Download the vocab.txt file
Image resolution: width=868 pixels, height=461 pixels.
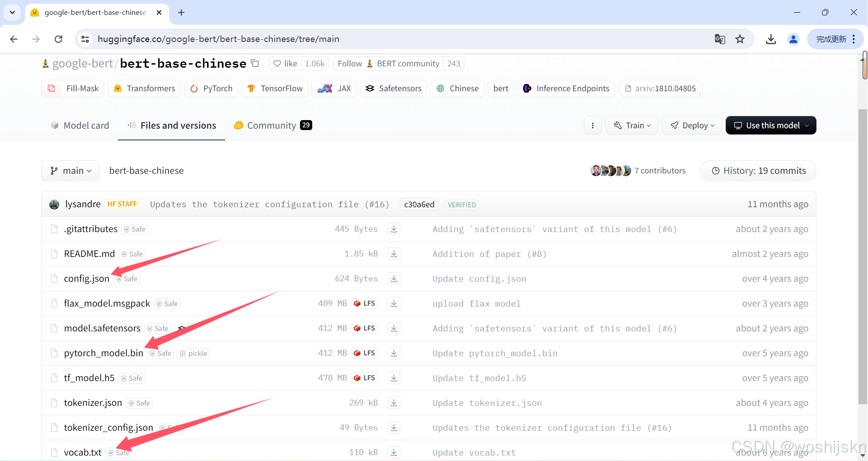(394, 452)
